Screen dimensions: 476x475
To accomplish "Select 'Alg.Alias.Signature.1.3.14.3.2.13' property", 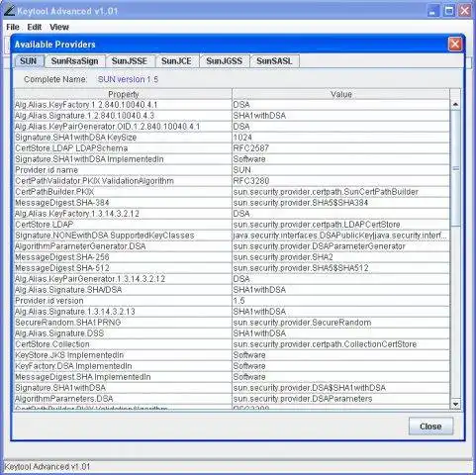I will [x=123, y=312].
